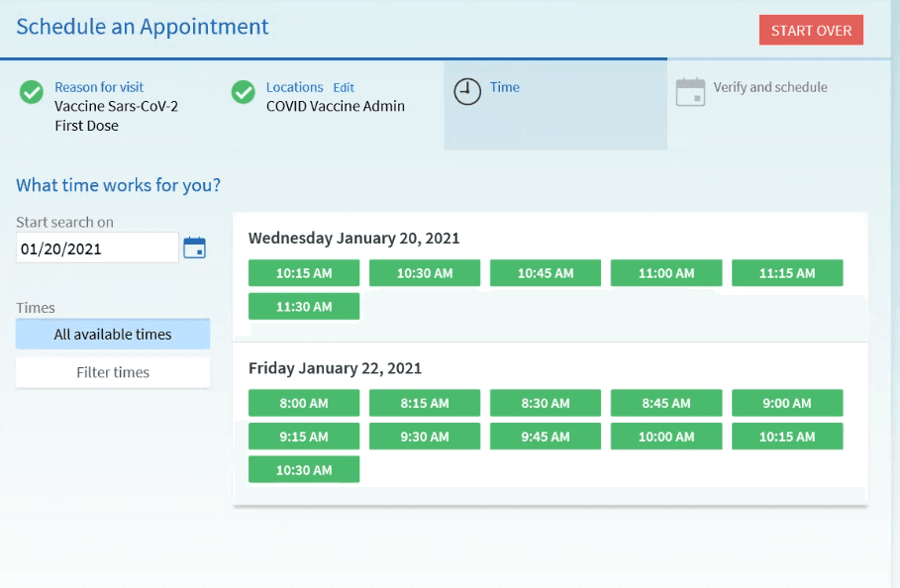900x588 pixels.
Task: Click the COVID Vaccine Admin text
Action: point(336,106)
